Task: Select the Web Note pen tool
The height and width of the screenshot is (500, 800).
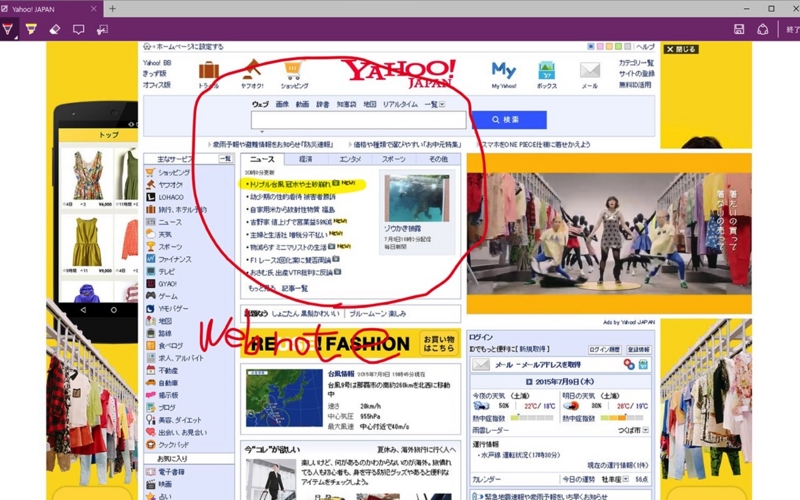Action: pyautogui.click(x=8, y=29)
